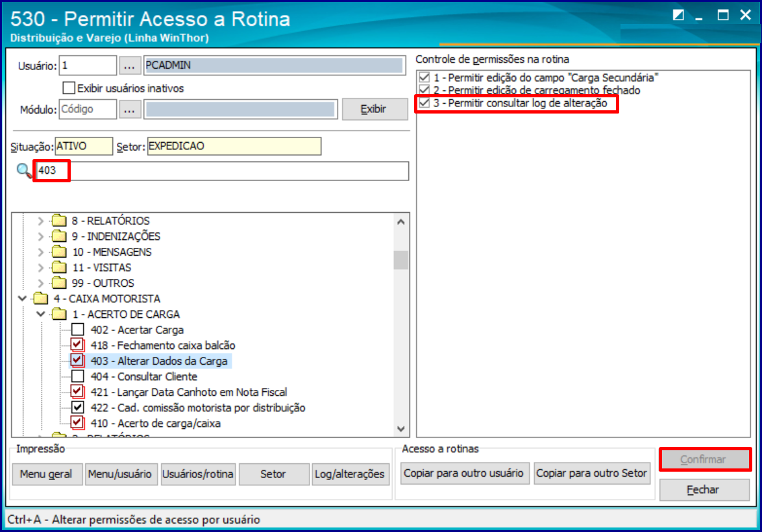Screen dimensions: 762x532
Task: Select the 99 - OUTROS tree label
Action: [x=103, y=284]
